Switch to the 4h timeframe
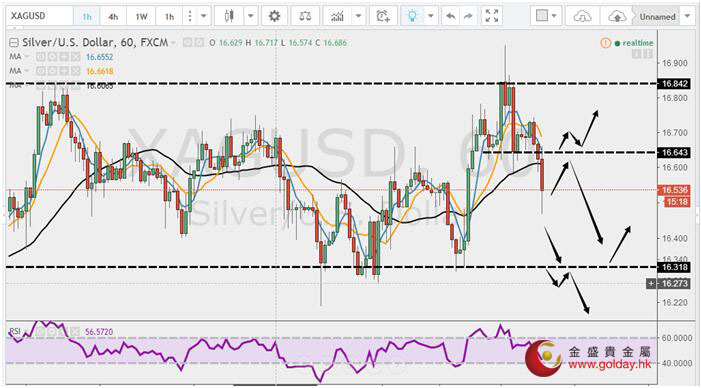This screenshot has width=701, height=388. click(x=113, y=17)
